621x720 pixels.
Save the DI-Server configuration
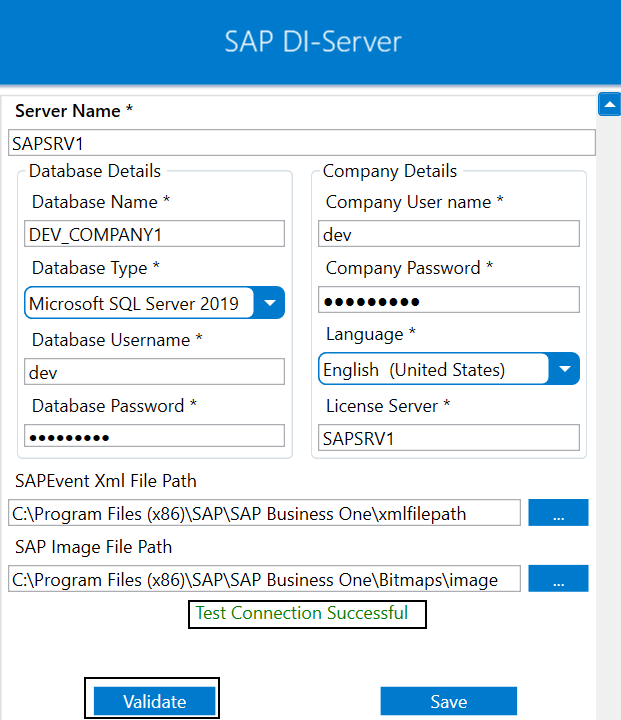click(448, 701)
